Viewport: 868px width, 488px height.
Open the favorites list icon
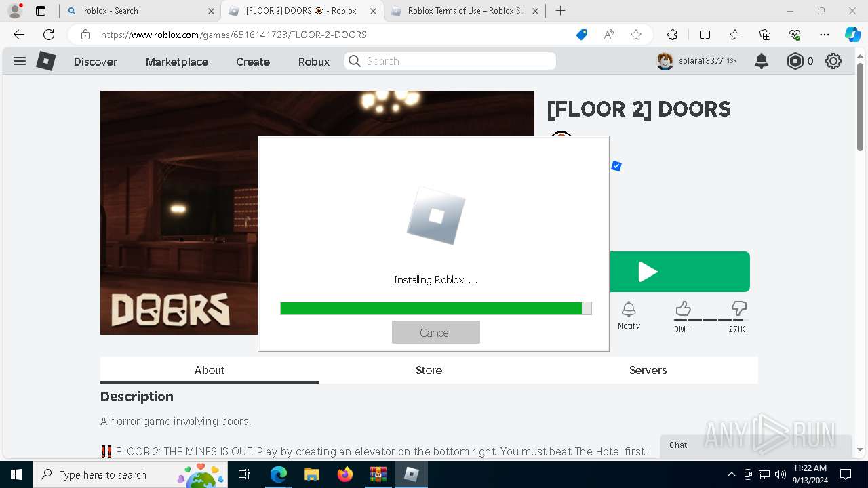pyautogui.click(x=735, y=35)
